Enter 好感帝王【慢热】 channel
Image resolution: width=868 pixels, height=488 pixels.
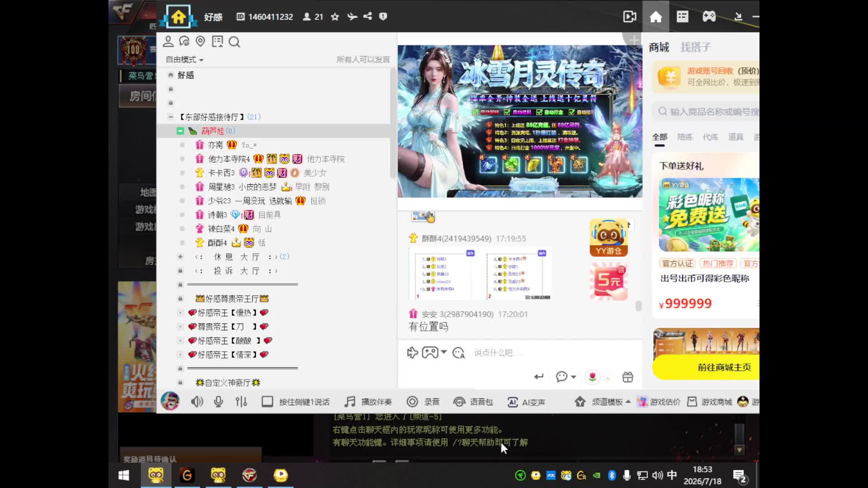coord(228,313)
